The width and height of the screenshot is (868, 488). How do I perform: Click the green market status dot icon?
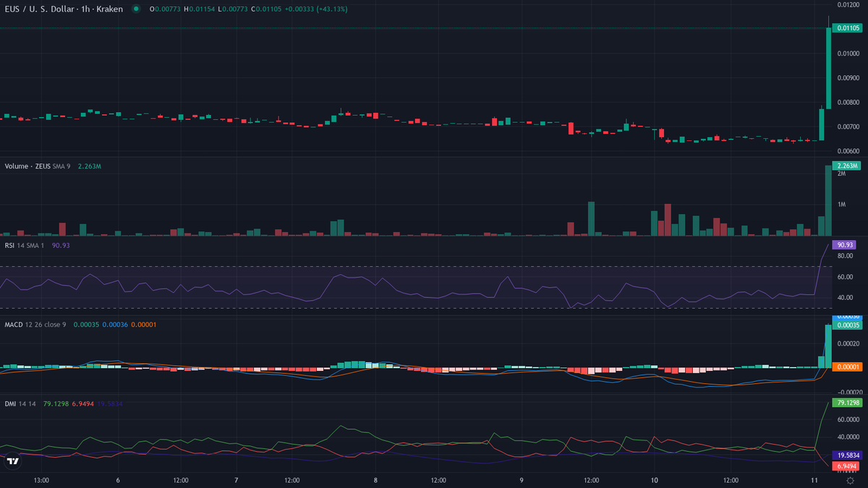click(x=135, y=9)
